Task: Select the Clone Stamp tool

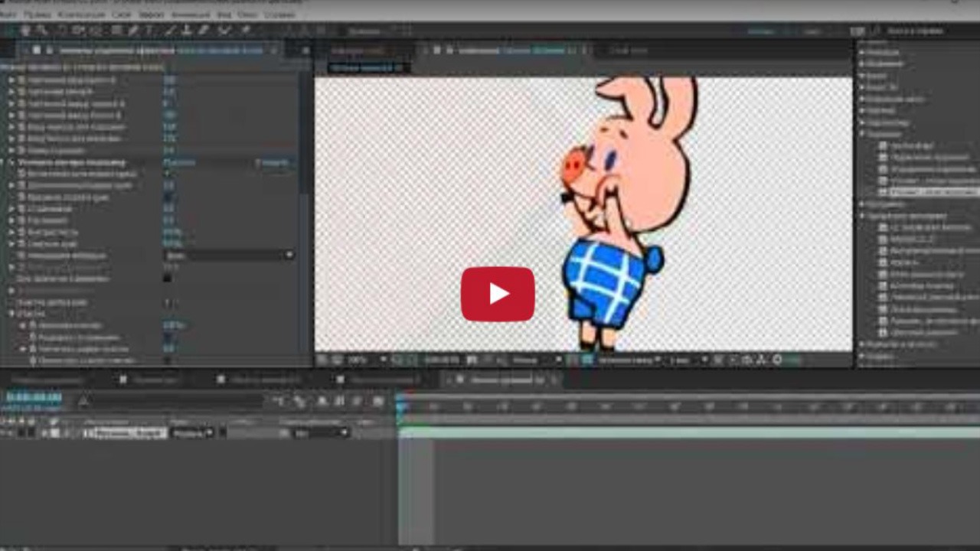Action: click(x=187, y=31)
